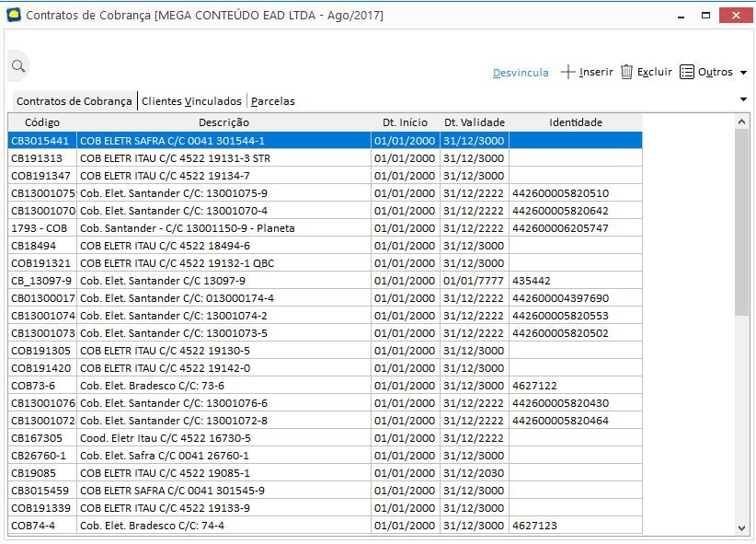Switch to Contratos de Cobrança tab
This screenshot has height=544, width=756.
(74, 101)
